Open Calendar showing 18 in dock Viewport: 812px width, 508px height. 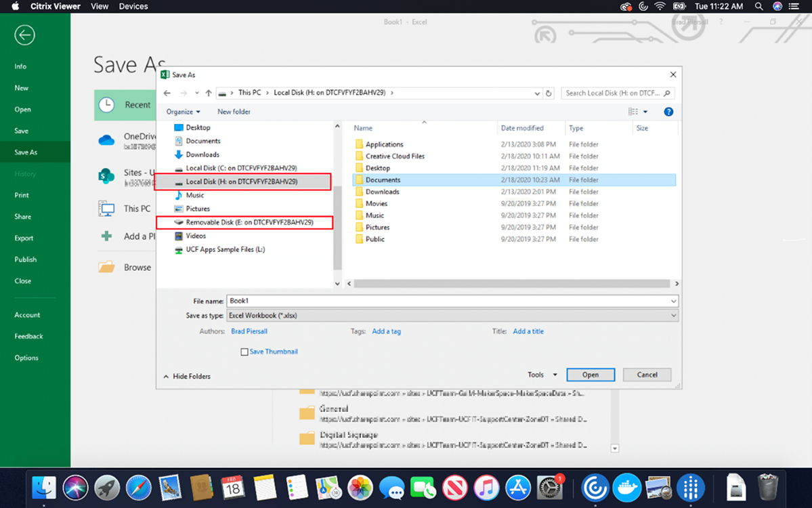click(x=233, y=488)
